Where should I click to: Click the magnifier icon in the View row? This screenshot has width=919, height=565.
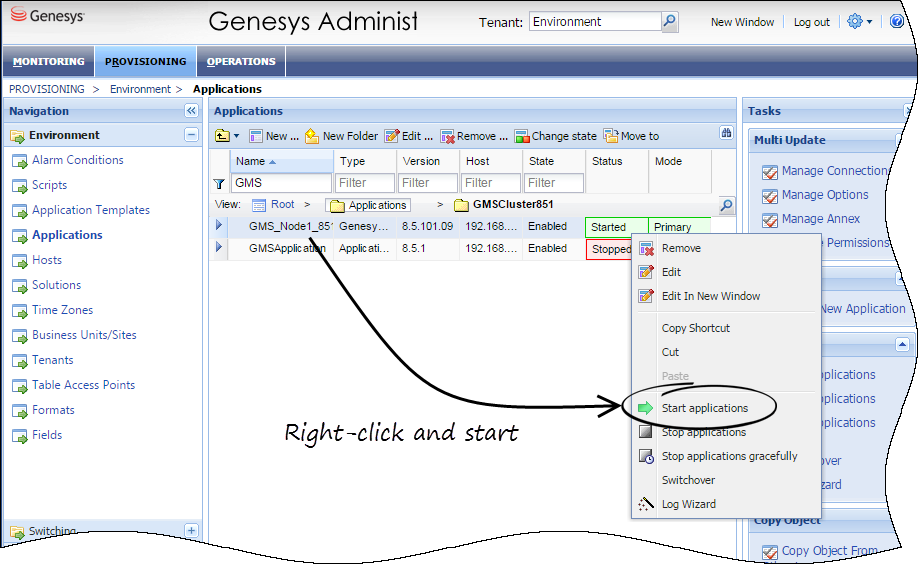(726, 205)
